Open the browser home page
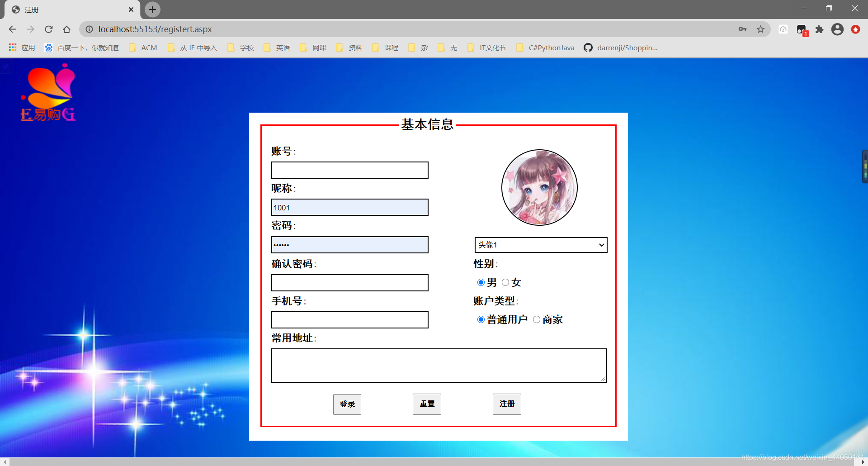The image size is (868, 466). coord(66,29)
